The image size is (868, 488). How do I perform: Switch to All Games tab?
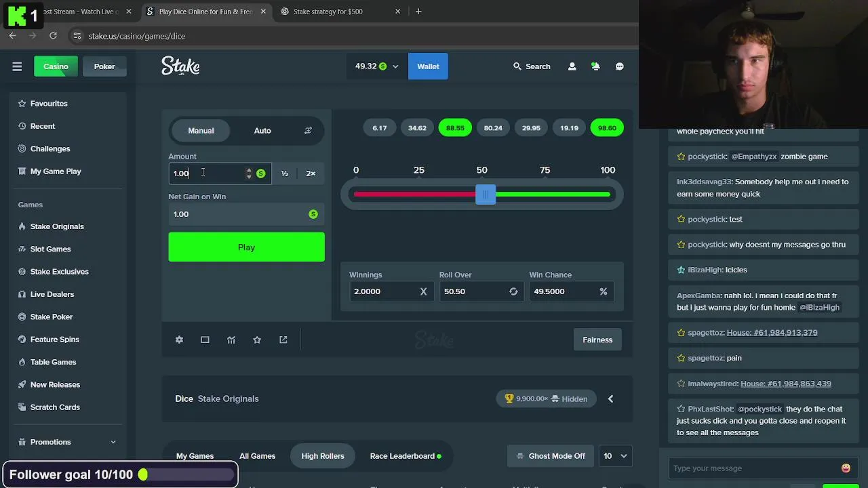(257, 456)
